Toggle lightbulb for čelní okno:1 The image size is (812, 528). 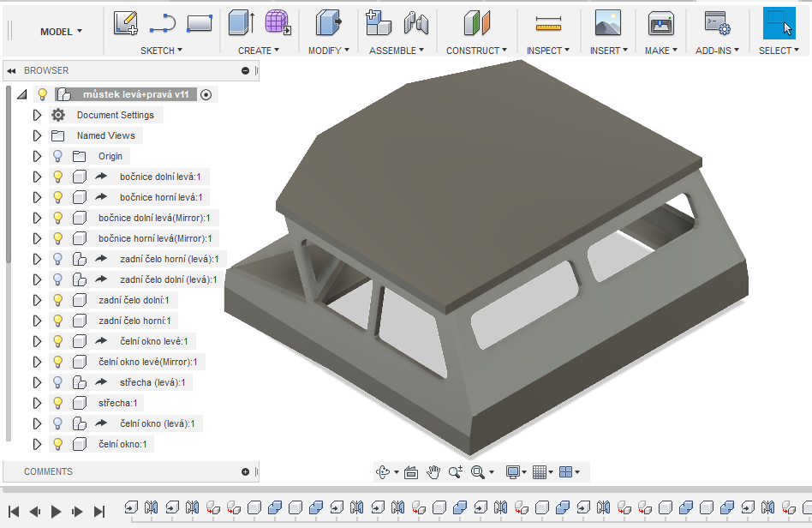tap(58, 444)
